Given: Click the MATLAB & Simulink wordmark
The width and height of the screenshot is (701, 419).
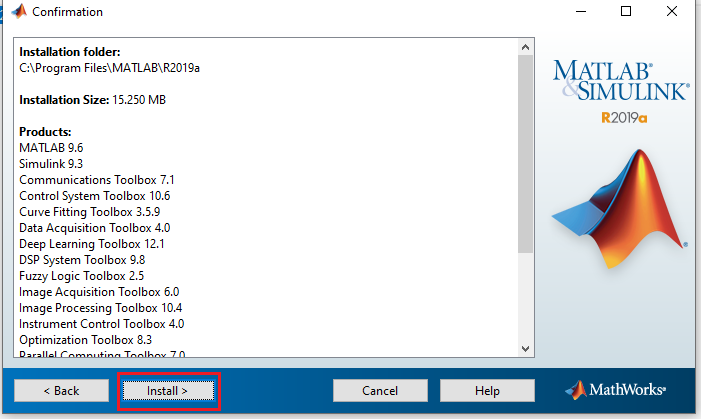Looking at the screenshot, I should tap(620, 81).
